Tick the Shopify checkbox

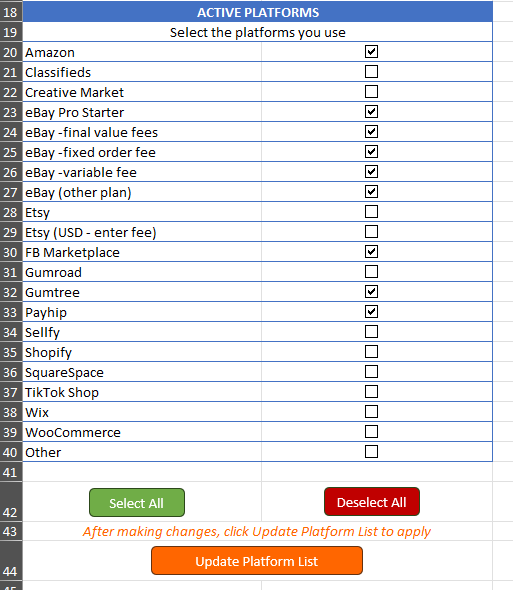point(371,351)
